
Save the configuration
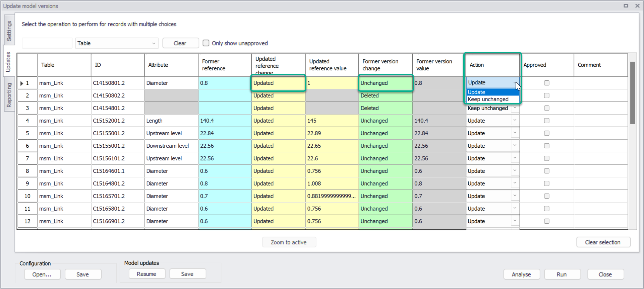[x=83, y=274]
